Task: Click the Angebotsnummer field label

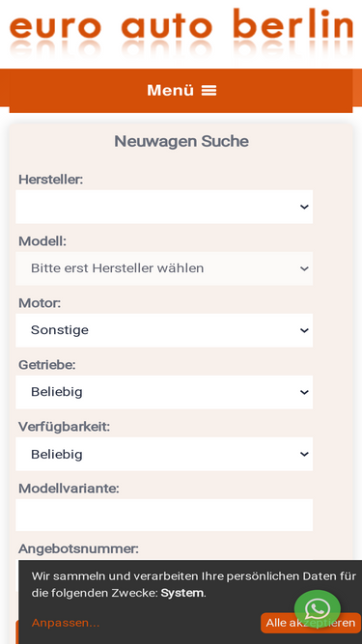Action: (78, 548)
